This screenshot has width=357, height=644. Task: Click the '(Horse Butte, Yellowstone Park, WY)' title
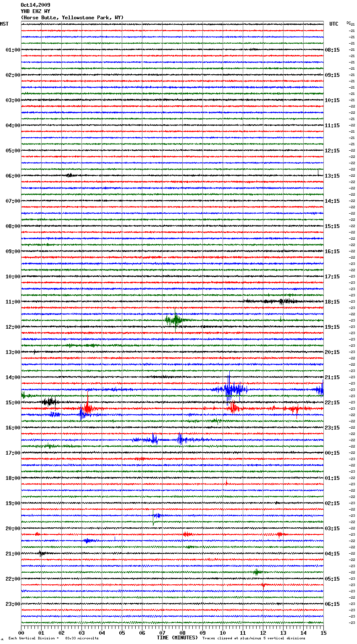tap(72, 18)
